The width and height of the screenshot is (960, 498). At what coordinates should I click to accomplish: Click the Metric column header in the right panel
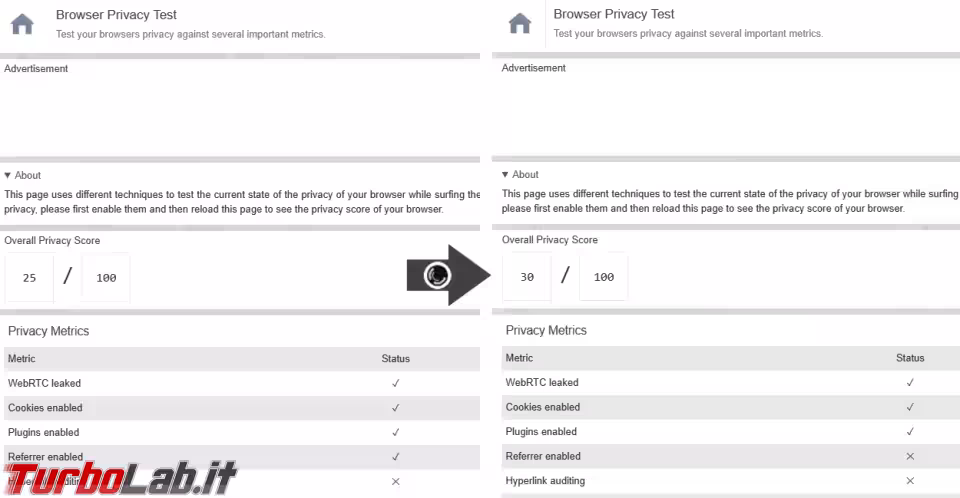519,358
